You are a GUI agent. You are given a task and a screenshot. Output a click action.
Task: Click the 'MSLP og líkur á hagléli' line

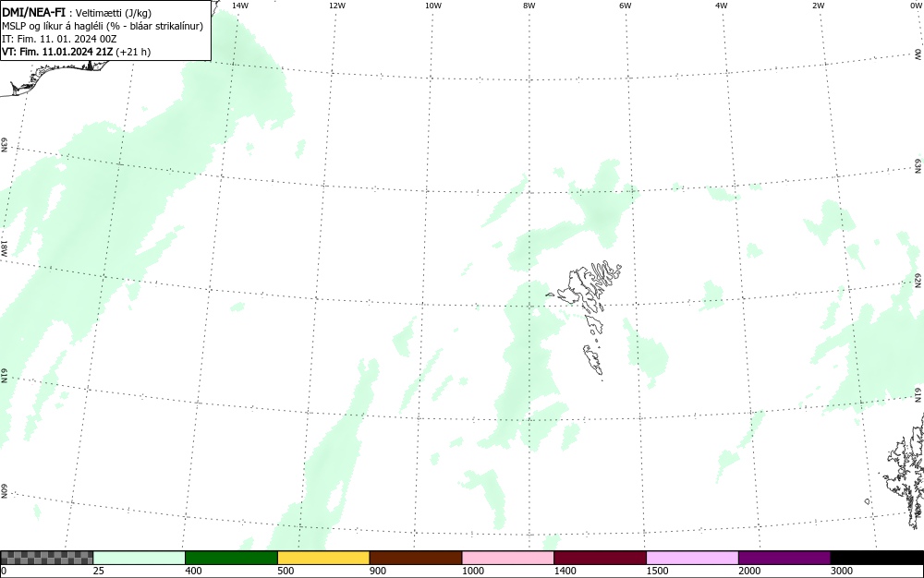[103, 26]
